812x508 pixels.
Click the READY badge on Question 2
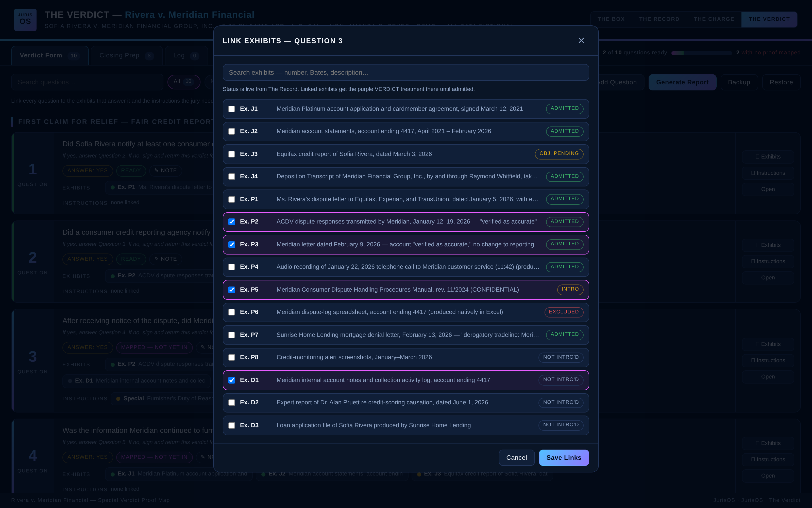131,259
